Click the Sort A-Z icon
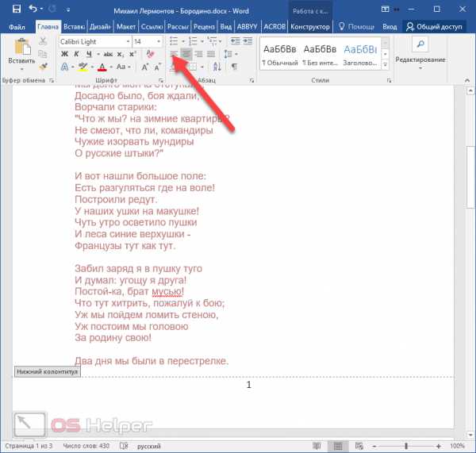The width and height of the screenshot is (476, 453). tap(217, 67)
